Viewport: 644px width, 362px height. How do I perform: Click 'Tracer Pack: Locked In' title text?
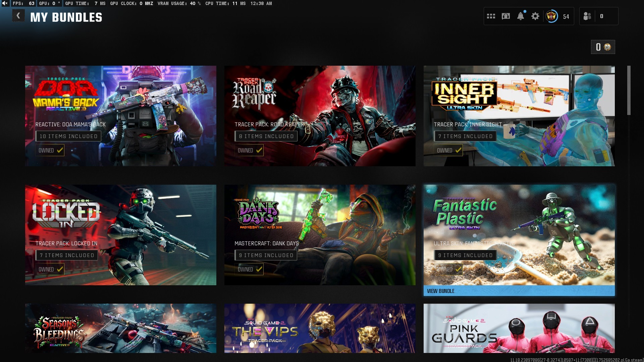tap(66, 243)
